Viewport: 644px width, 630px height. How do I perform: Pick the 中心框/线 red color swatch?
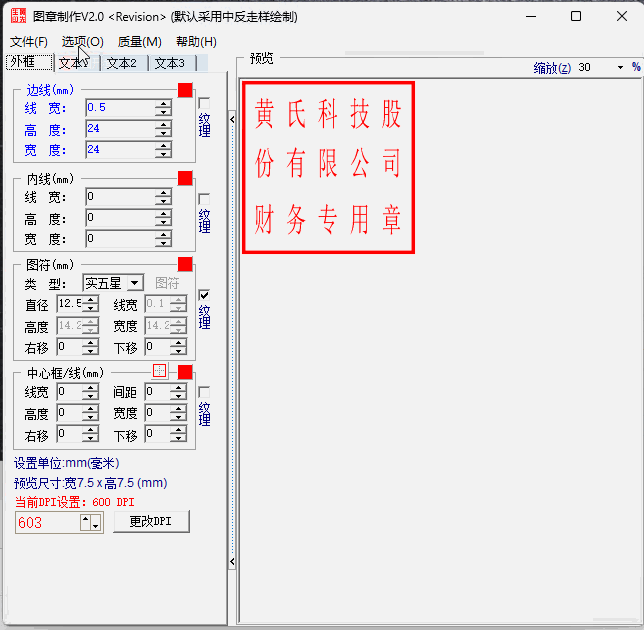(x=185, y=372)
